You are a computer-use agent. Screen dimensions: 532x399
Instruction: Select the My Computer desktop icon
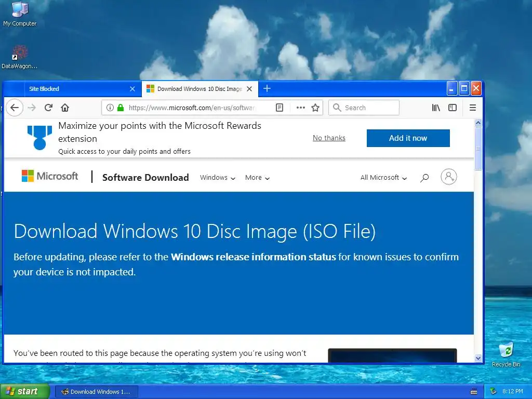coord(20,14)
